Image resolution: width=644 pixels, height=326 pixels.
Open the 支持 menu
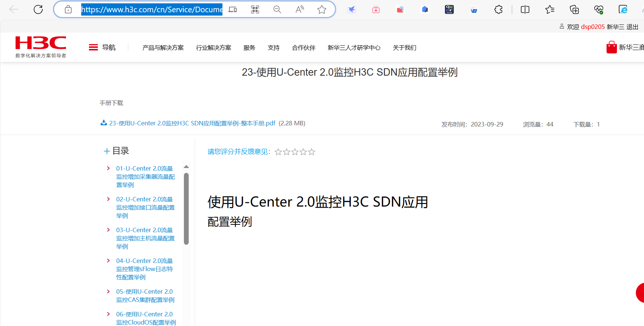[274, 47]
